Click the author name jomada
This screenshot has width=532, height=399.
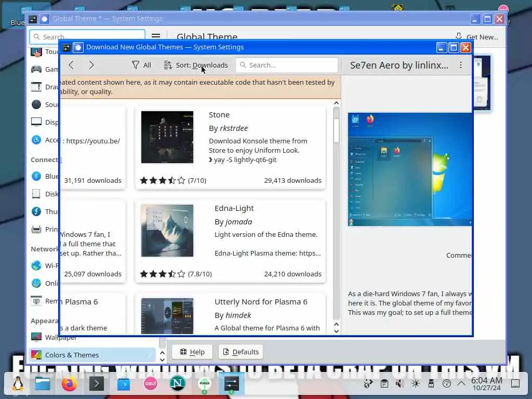238,221
